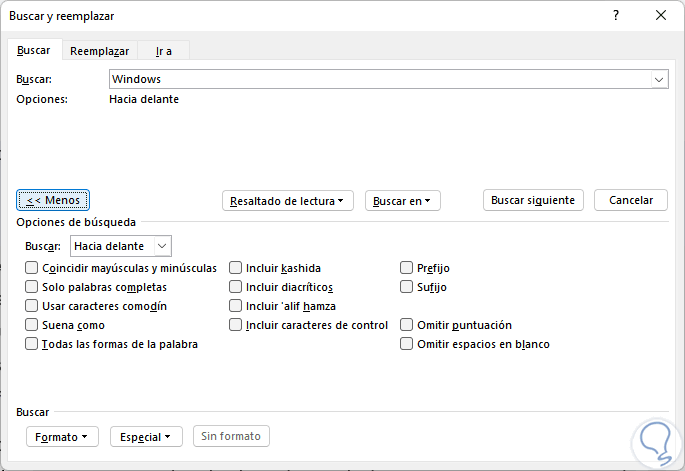Select the Buscar tab
This screenshot has height=471, width=685.
pyautogui.click(x=34, y=51)
